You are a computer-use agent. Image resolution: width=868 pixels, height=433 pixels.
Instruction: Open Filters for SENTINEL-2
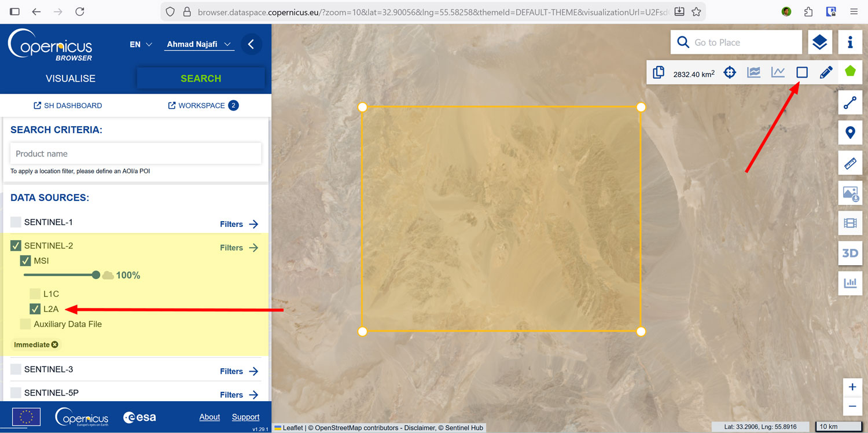pyautogui.click(x=239, y=248)
